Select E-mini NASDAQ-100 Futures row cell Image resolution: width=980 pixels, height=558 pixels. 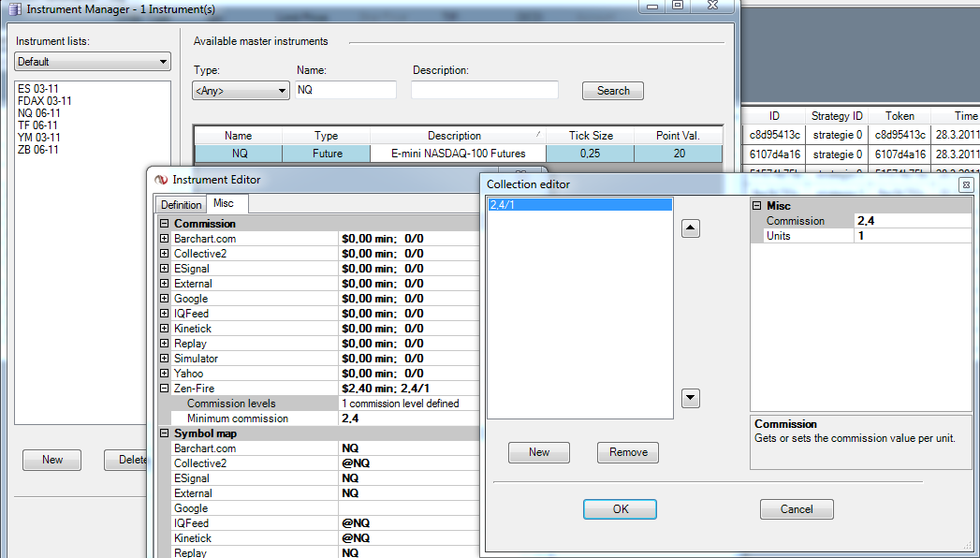(458, 154)
